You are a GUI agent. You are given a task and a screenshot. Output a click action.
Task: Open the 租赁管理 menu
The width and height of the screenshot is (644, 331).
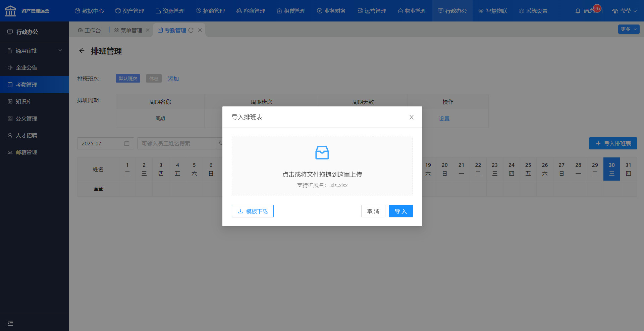tap(291, 11)
